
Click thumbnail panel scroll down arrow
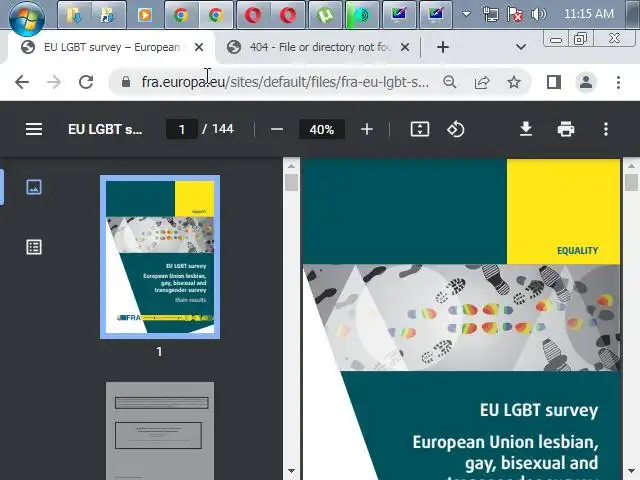(291, 471)
